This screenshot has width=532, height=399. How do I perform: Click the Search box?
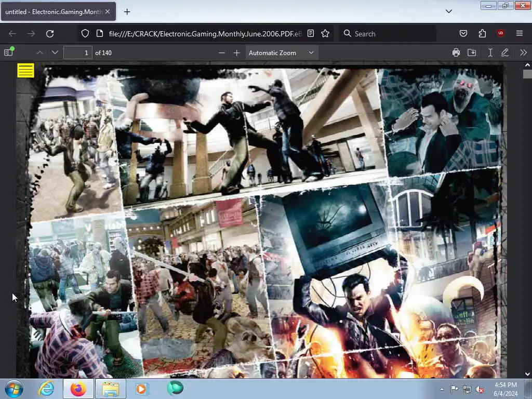(387, 34)
